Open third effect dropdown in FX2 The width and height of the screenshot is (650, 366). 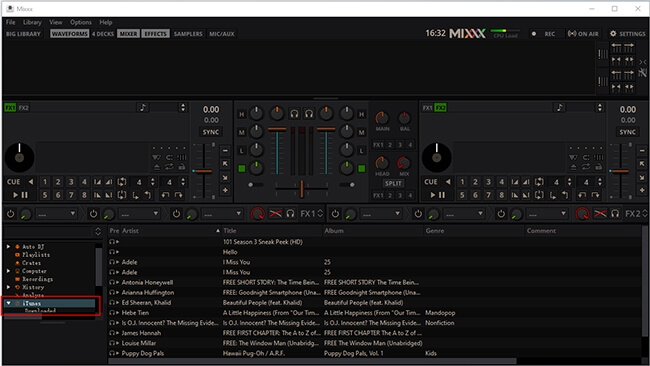tap(547, 214)
